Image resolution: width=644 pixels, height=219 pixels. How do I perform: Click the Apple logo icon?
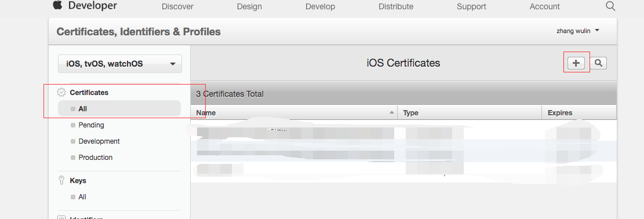click(57, 5)
